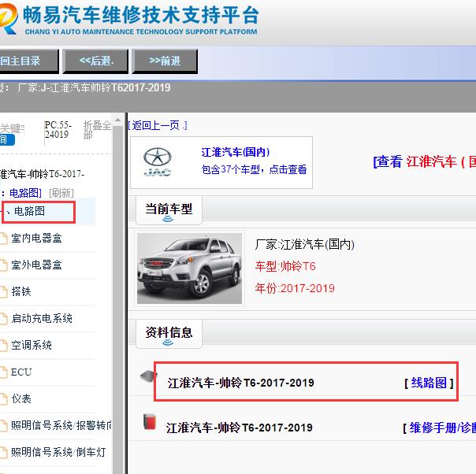Click the 江淮汽车-帅铃T6-2017-2019 线路图 title

tap(240, 383)
